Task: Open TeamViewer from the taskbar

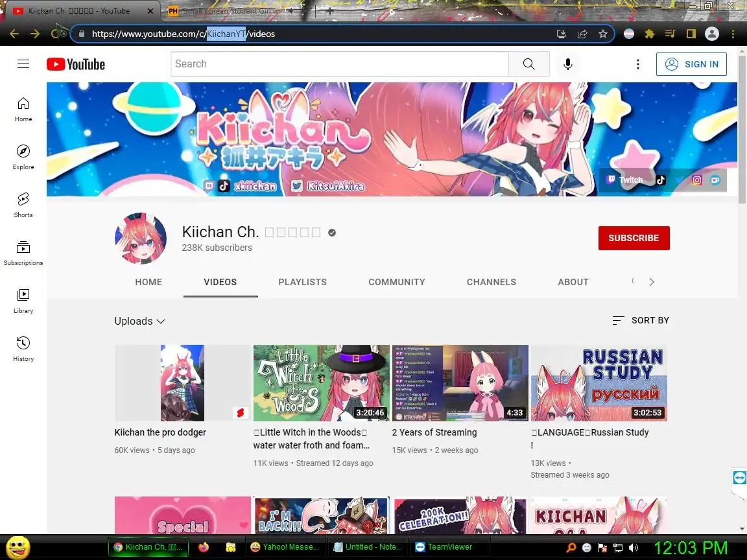Action: point(450,547)
